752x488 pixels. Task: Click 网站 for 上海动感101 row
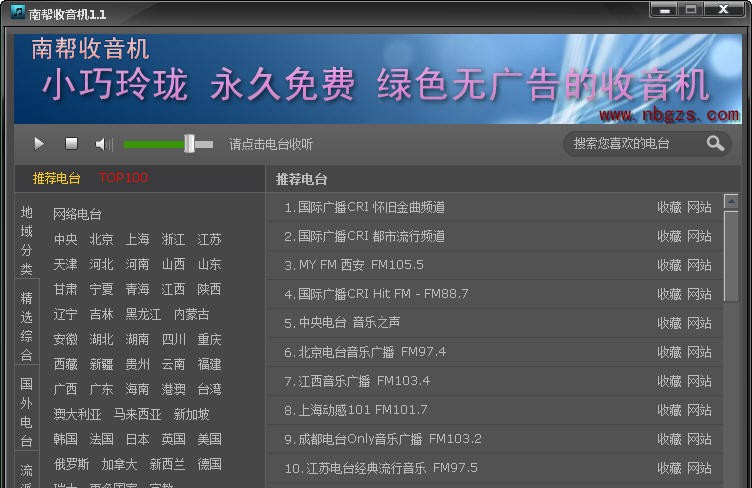699,410
